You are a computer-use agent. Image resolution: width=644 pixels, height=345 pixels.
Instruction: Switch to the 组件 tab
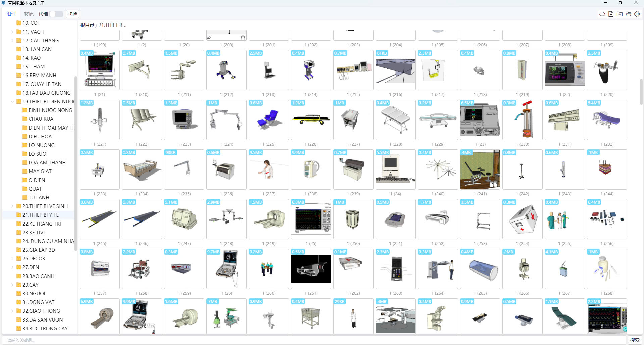coord(11,14)
